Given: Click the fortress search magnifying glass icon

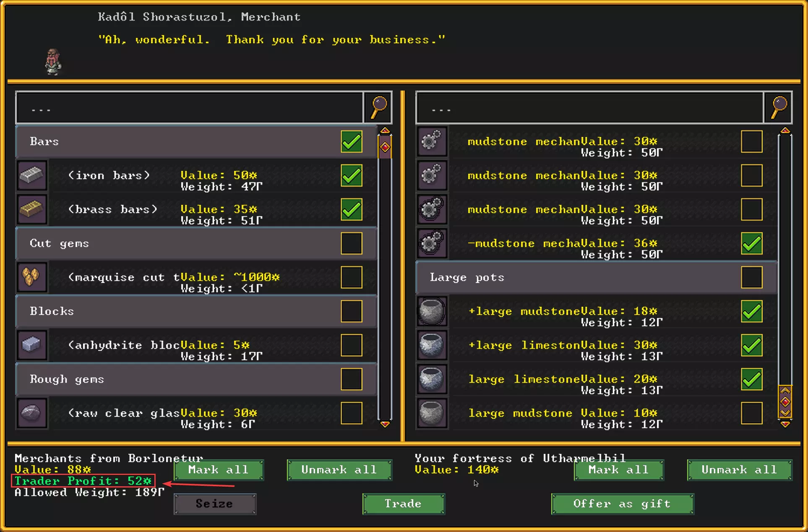Looking at the screenshot, I should (778, 107).
